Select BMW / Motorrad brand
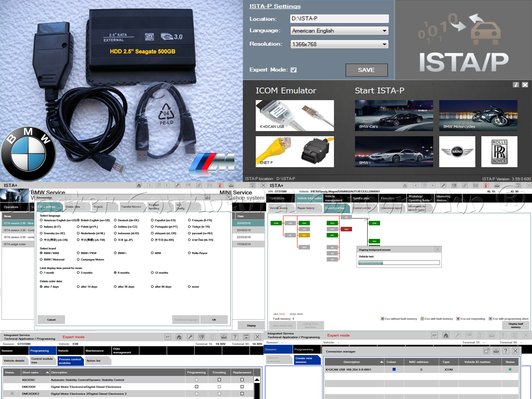Viewport: 532px width, 399px height. coord(41,259)
